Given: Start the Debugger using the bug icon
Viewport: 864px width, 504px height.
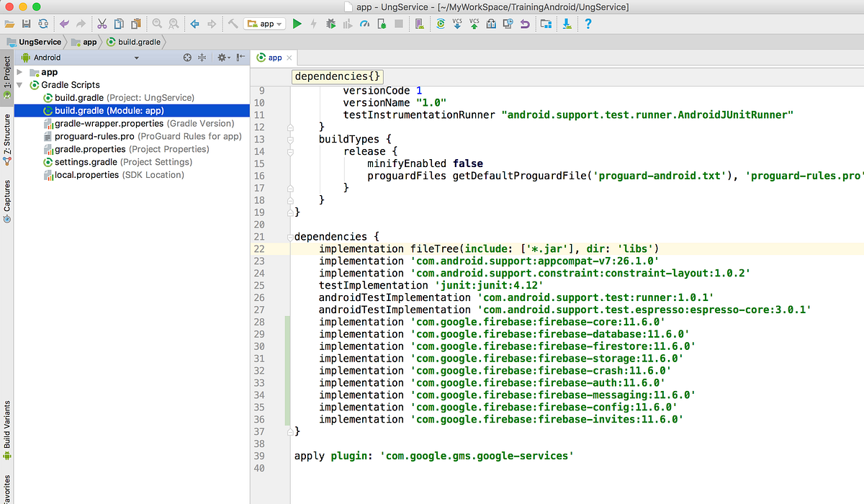Looking at the screenshot, I should click(x=330, y=23).
